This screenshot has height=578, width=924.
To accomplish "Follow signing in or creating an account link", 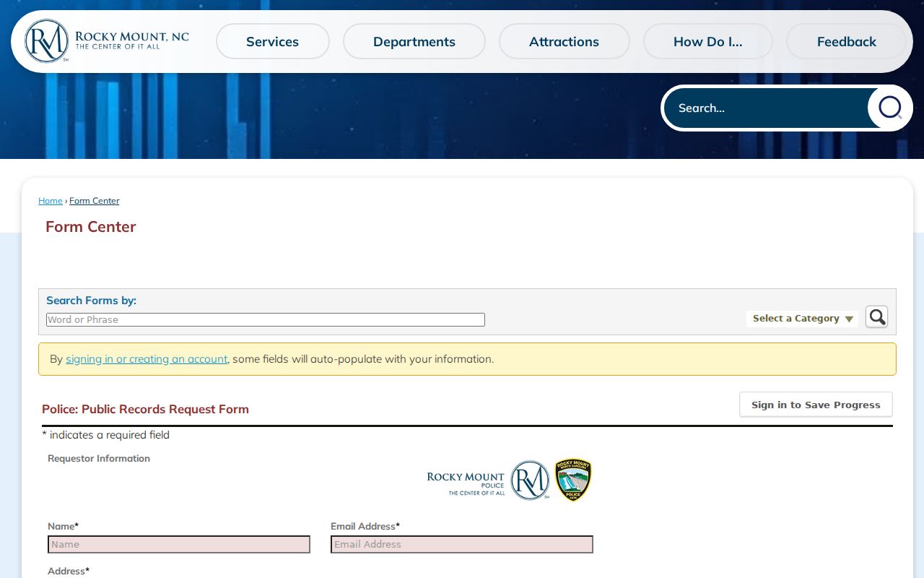I will [x=147, y=359].
